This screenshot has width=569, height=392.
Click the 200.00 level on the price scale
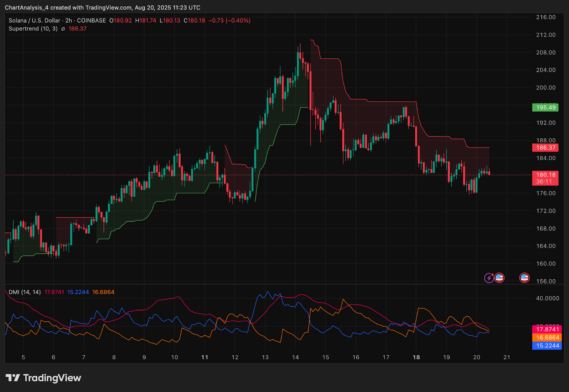[x=546, y=88]
